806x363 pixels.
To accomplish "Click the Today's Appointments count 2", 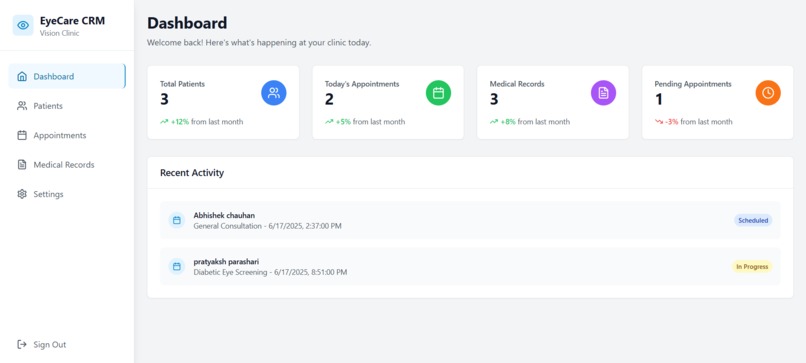I will 329,99.
